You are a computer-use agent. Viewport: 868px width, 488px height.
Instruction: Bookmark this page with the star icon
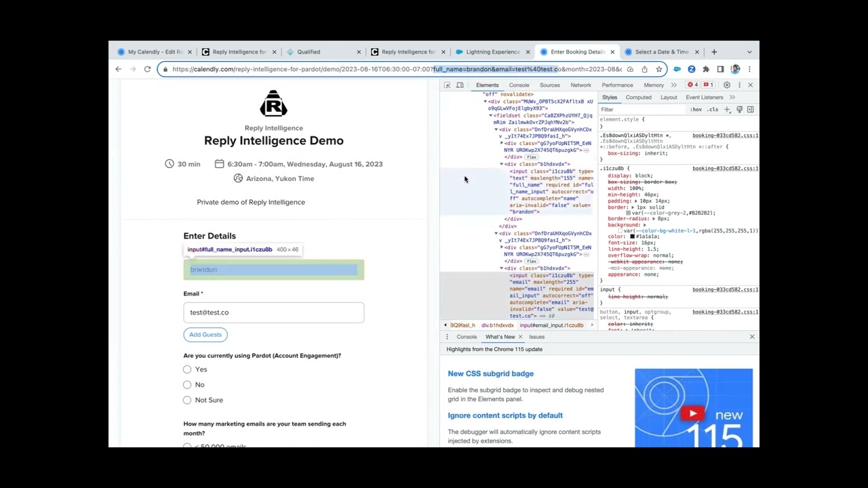point(658,69)
